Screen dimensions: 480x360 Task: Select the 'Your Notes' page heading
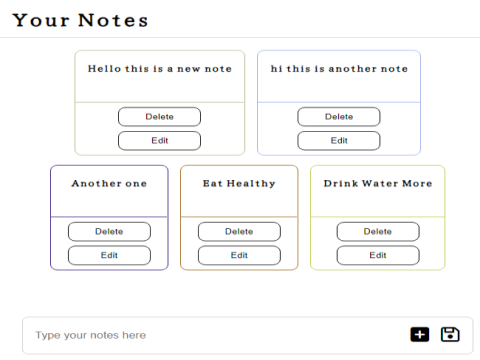pos(80,20)
